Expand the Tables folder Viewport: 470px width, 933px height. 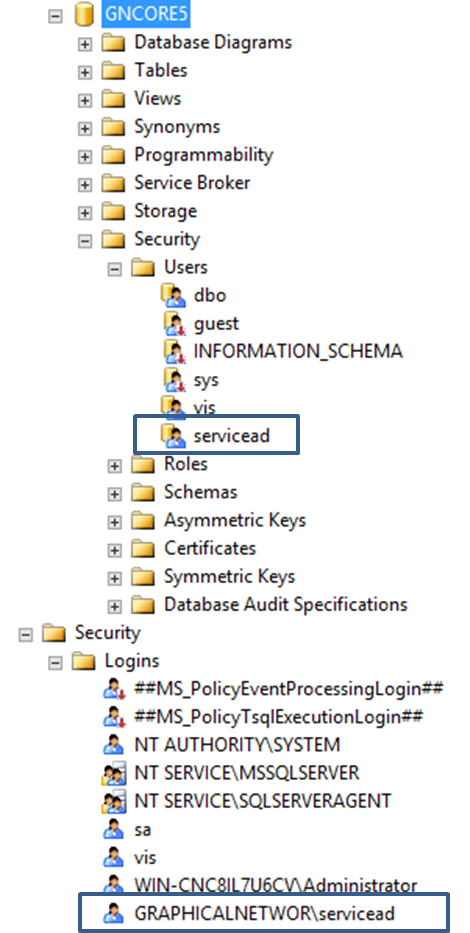[85, 72]
